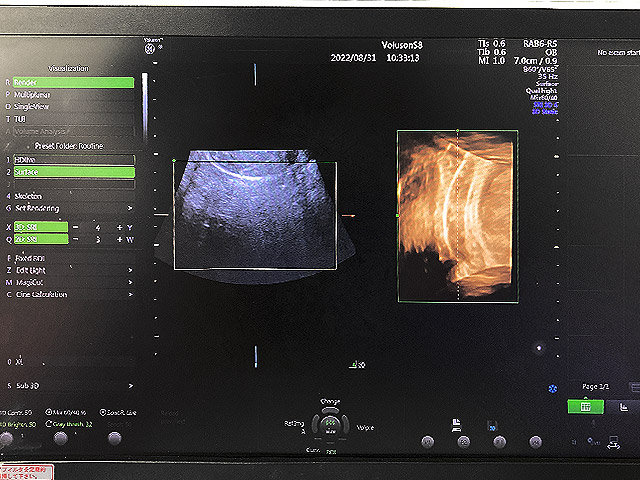Click the Preset Folder: Routine label

click(69, 146)
